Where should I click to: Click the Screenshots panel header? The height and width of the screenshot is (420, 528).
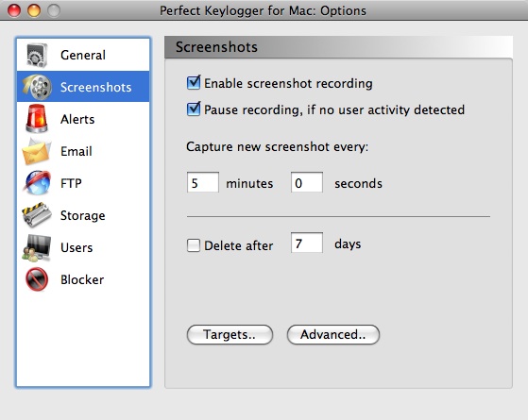pos(339,47)
